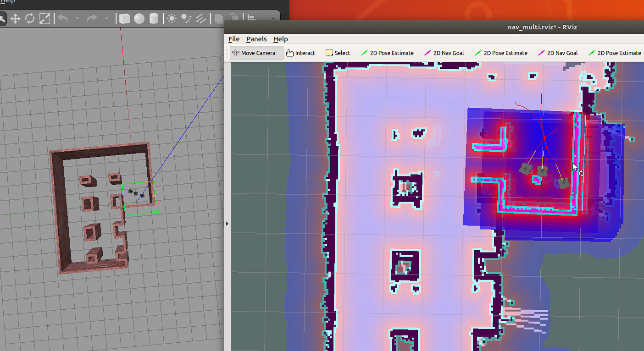Screen dimensions: 644x351
Task: Add a spot light in Gazebo
Action: (186, 19)
